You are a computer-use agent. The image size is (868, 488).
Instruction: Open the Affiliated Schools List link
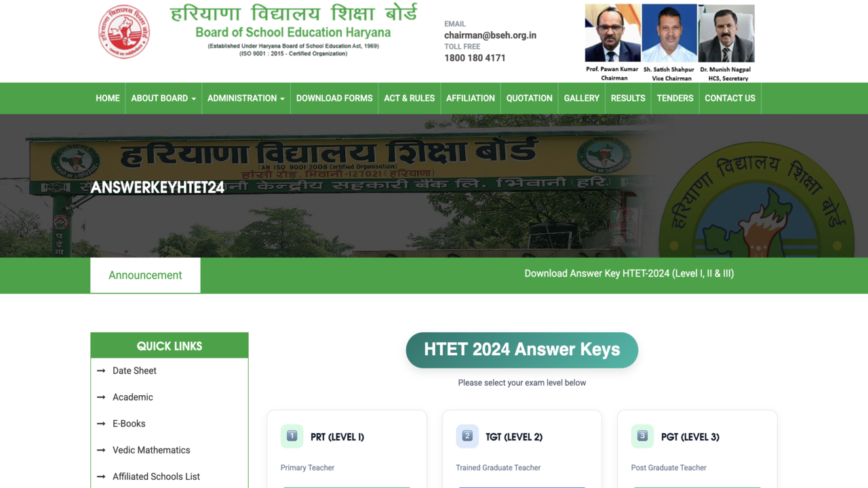(x=156, y=476)
